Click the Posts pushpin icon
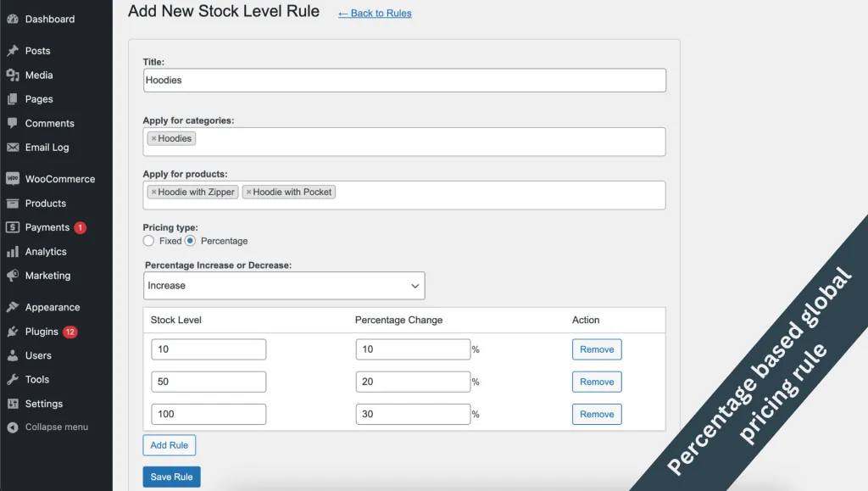This screenshot has height=491, width=868. pos(13,51)
